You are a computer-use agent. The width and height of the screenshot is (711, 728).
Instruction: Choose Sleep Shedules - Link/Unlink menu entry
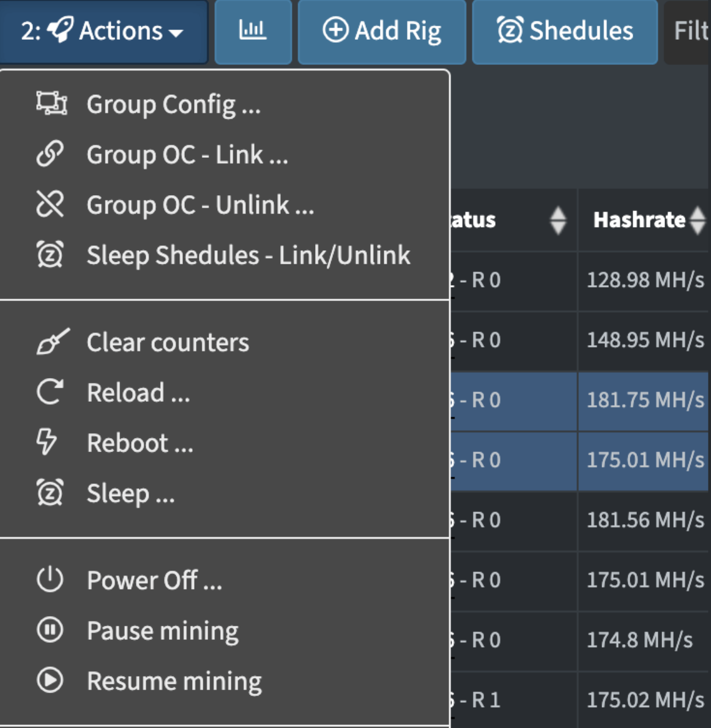coord(248,255)
